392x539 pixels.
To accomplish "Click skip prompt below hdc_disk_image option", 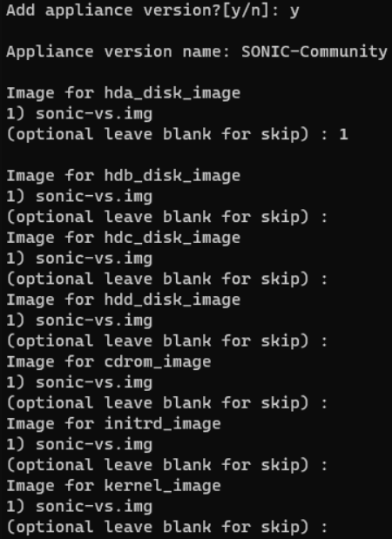I will (x=167, y=280).
